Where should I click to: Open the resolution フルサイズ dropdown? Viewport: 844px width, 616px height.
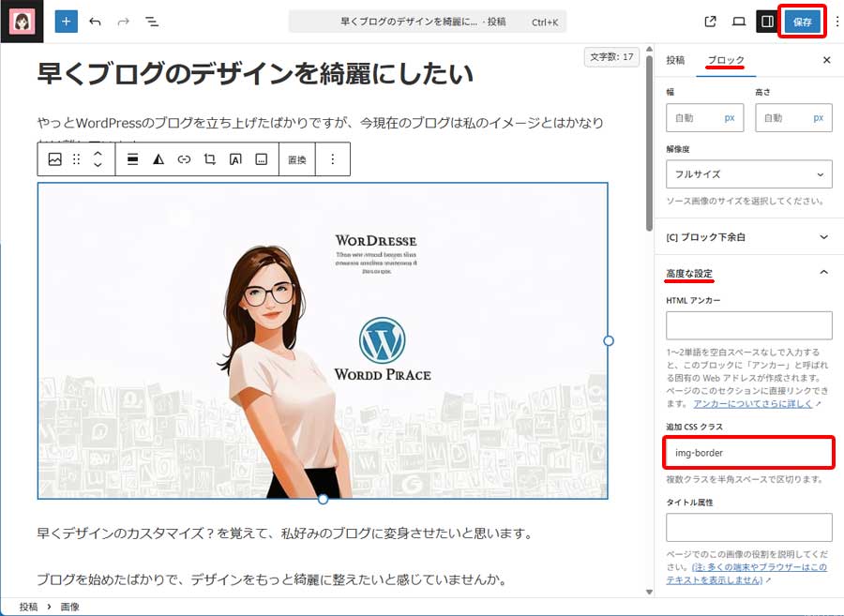(748, 174)
